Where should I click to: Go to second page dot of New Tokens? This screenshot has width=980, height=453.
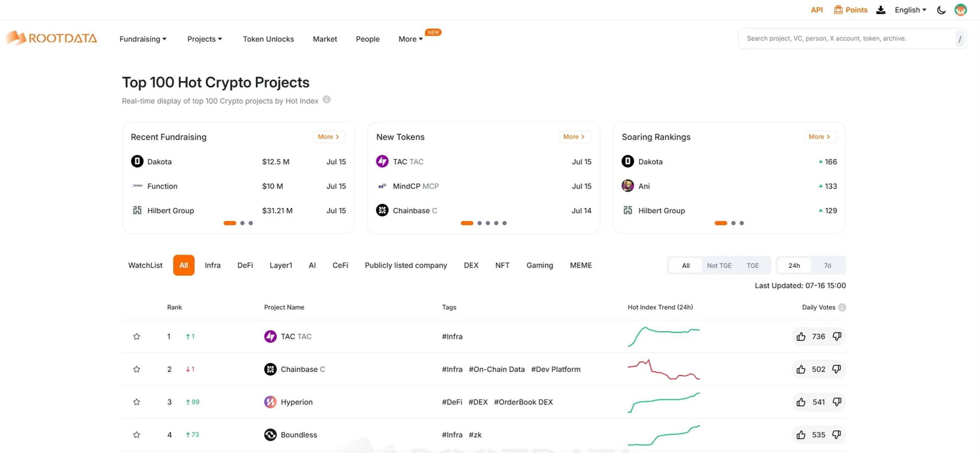click(479, 223)
